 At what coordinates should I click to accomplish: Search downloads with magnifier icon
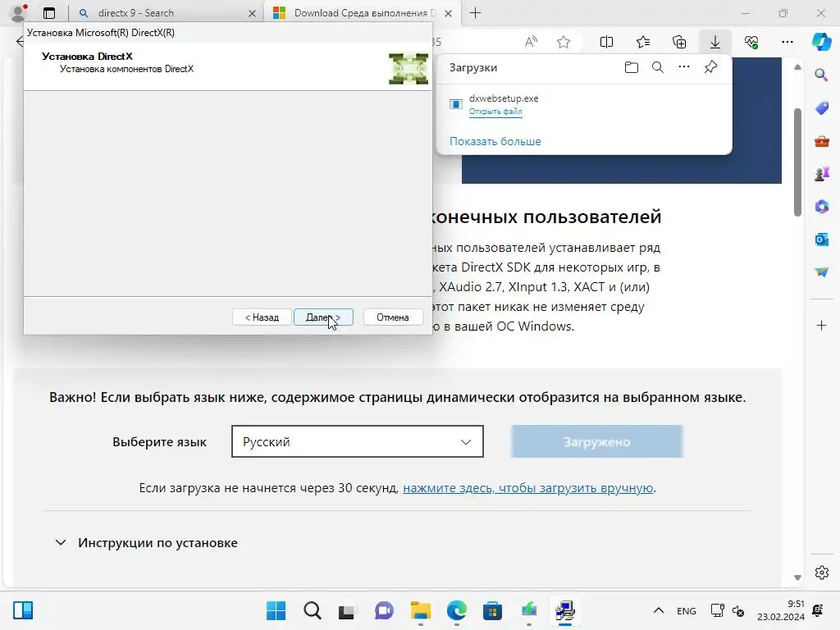tap(658, 67)
